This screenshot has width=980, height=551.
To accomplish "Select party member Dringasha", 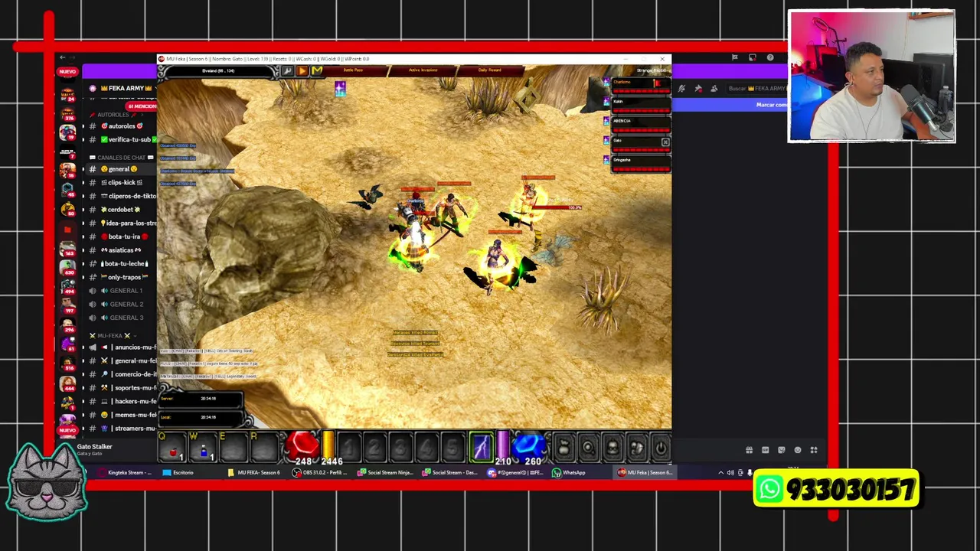I will (640, 162).
